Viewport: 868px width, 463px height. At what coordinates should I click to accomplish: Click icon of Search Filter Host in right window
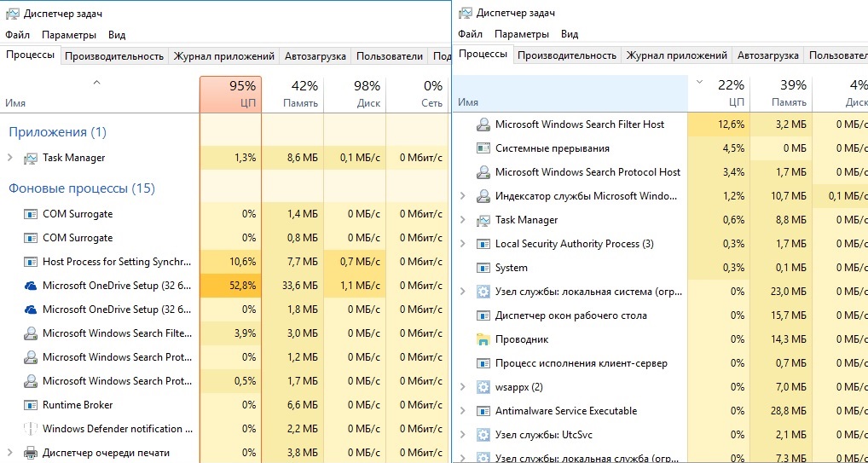tap(483, 124)
